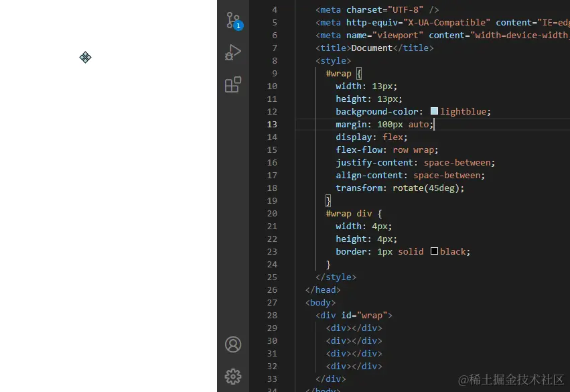Click 'display: flex;' declaration
The width and height of the screenshot is (570, 392).
click(372, 137)
